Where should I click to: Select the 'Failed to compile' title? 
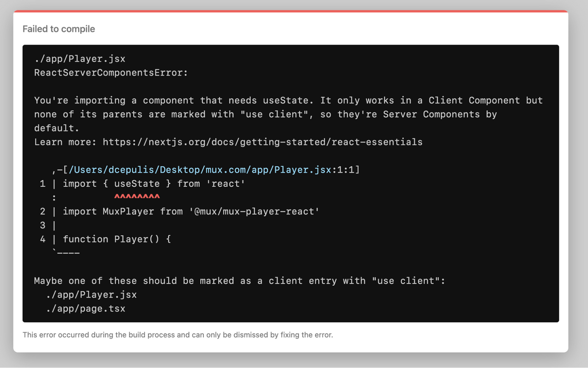58,29
